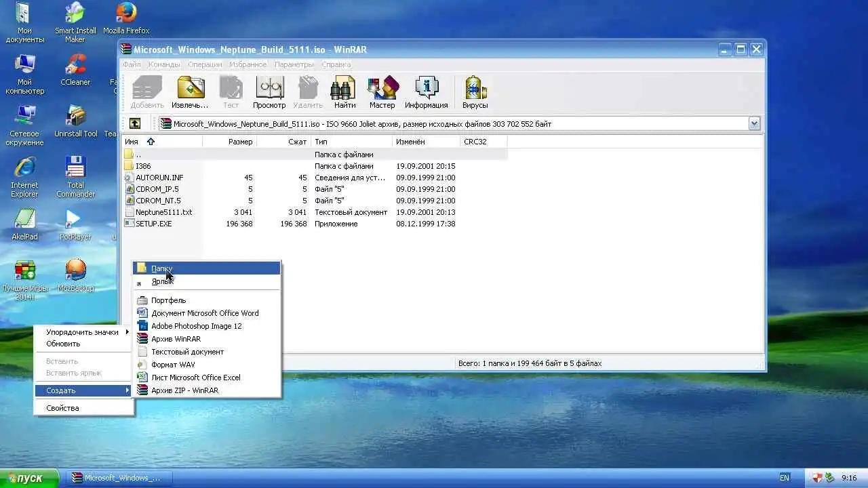This screenshot has height=488, width=868.
Task: Sort list by Сжат column header
Action: 283,142
